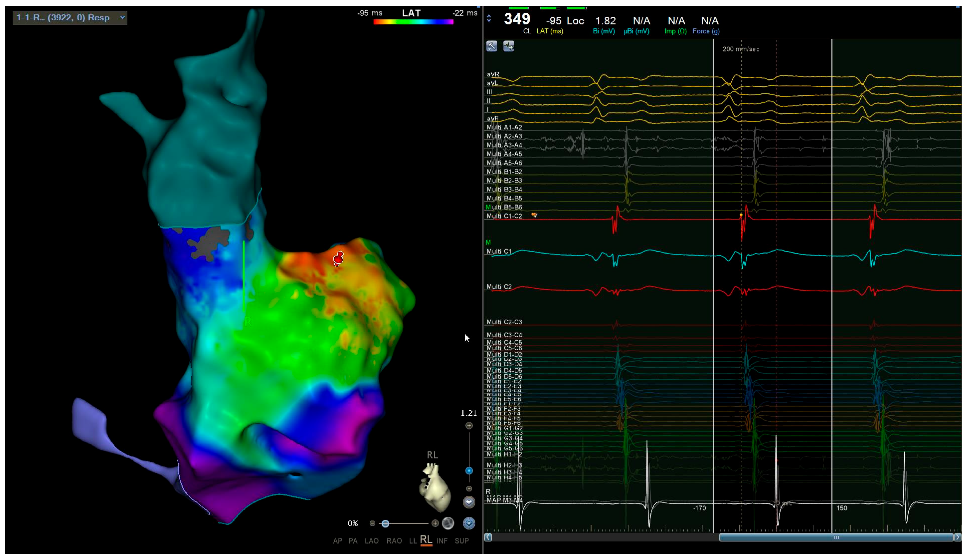967x560 pixels.
Task: Switch to the AP view
Action: tap(338, 541)
